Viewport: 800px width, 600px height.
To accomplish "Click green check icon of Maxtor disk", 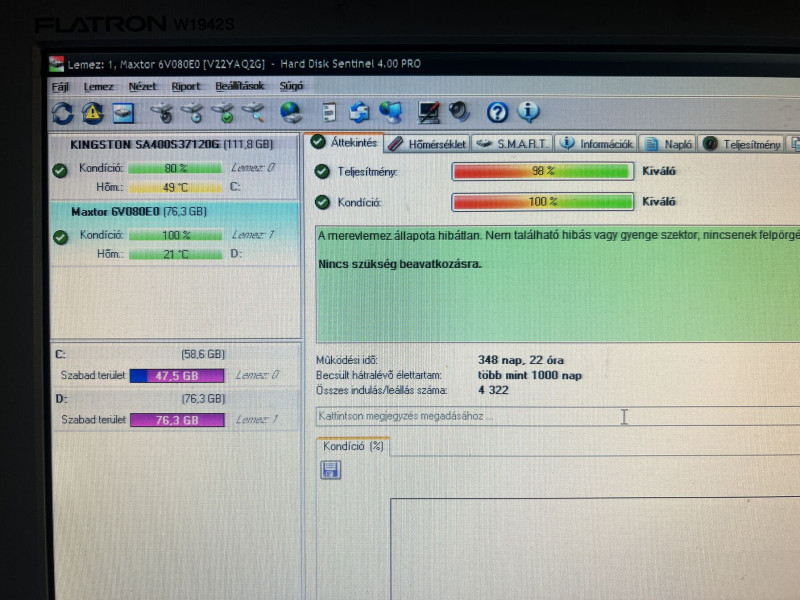I will 60,237.
